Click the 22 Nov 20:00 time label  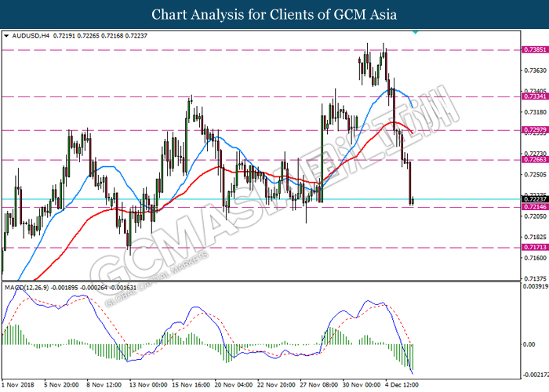click(x=276, y=385)
